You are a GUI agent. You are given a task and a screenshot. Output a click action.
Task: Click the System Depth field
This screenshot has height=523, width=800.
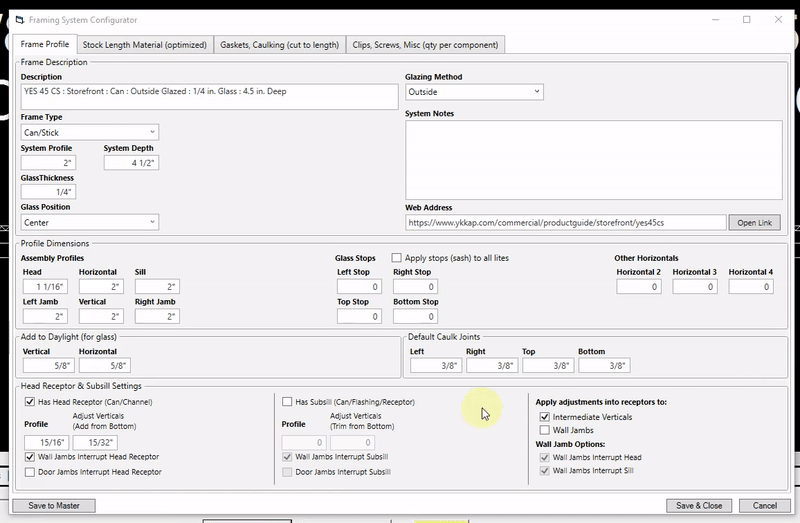(131, 163)
